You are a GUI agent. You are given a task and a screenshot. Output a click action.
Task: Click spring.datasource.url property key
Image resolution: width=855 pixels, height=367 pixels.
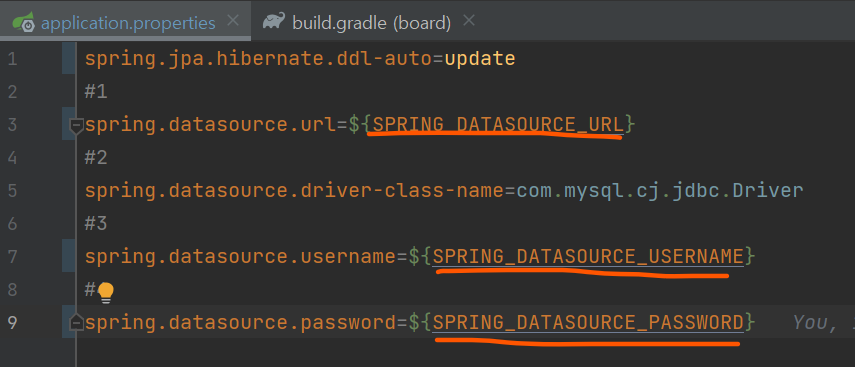(x=210, y=125)
